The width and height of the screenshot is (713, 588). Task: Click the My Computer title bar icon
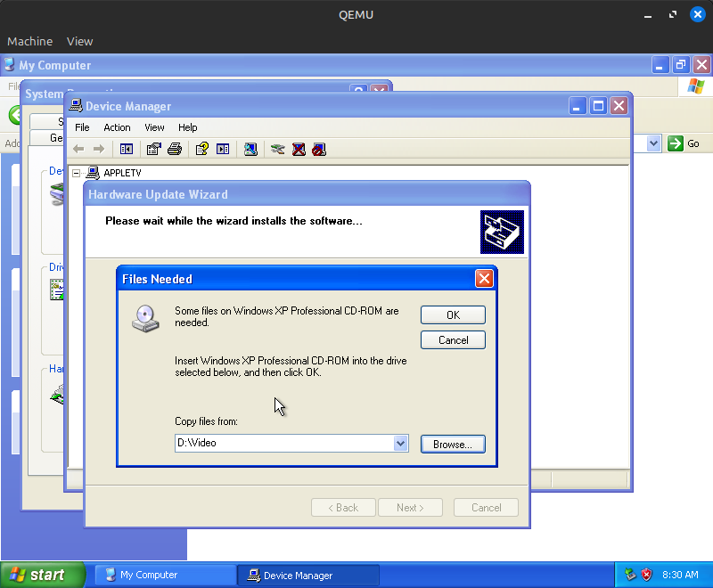pyautogui.click(x=10, y=65)
